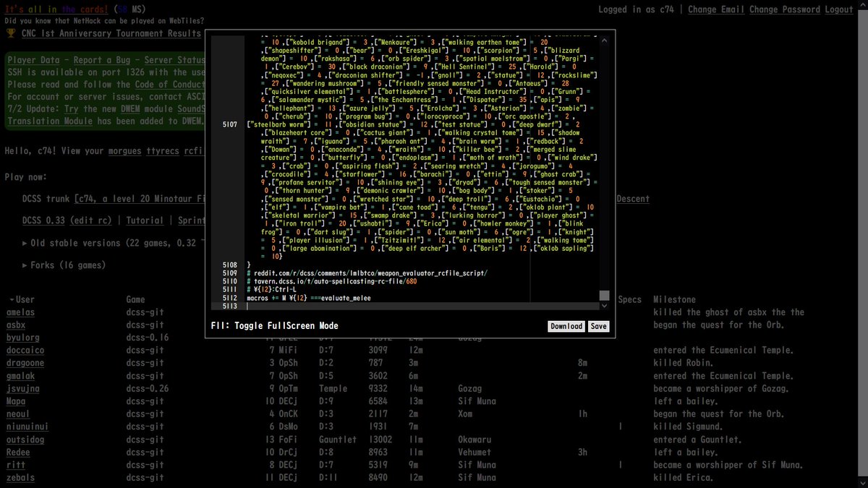
Task: Sort table by Specs column header
Action: tap(630, 299)
